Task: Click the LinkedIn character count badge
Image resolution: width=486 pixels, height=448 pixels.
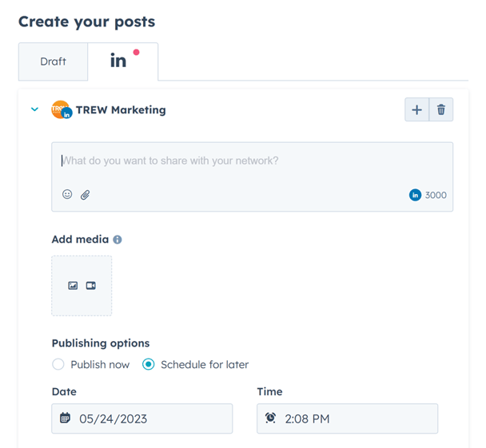Action: click(428, 195)
